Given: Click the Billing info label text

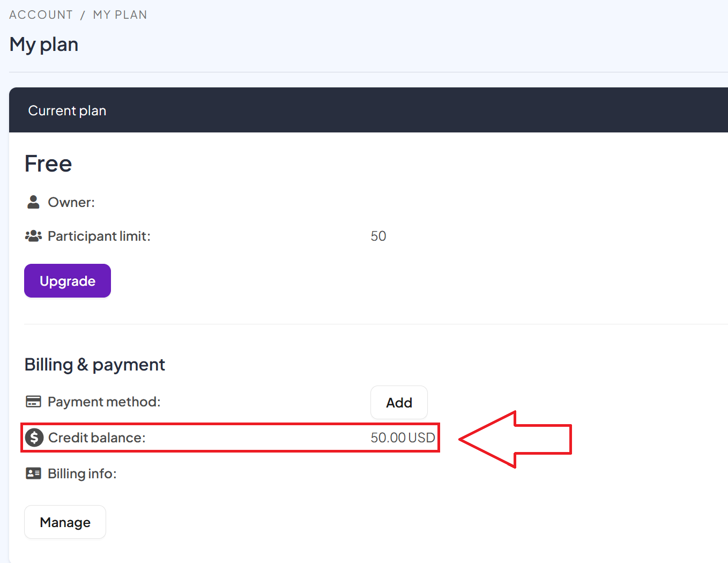Looking at the screenshot, I should pyautogui.click(x=82, y=473).
